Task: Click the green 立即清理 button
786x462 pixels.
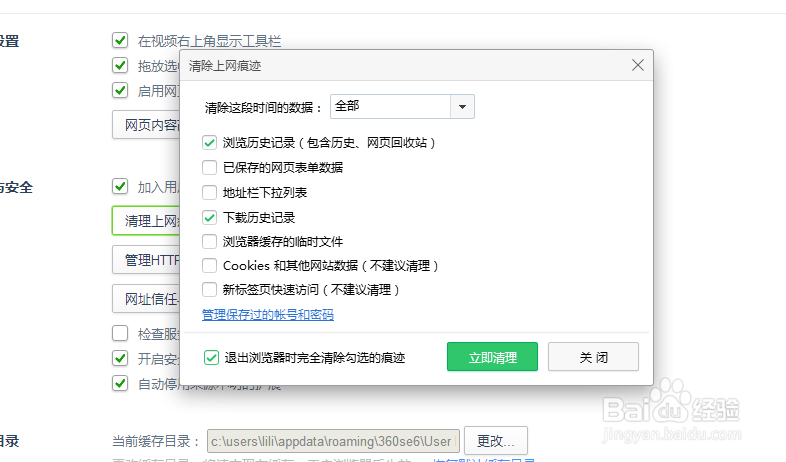Action: point(492,357)
